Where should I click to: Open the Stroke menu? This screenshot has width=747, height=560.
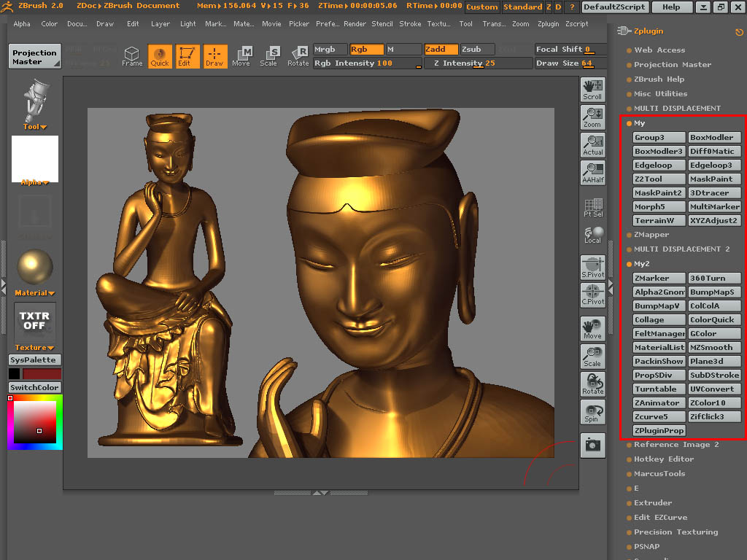[x=410, y=24]
